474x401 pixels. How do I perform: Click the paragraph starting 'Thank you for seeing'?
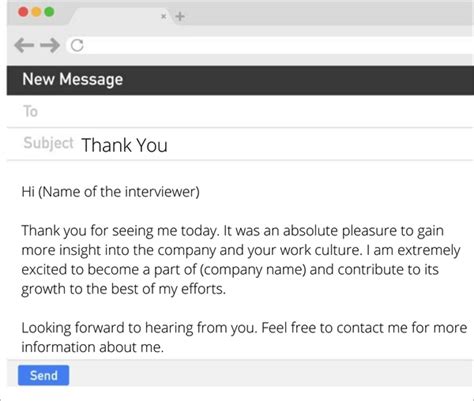[x=241, y=260]
